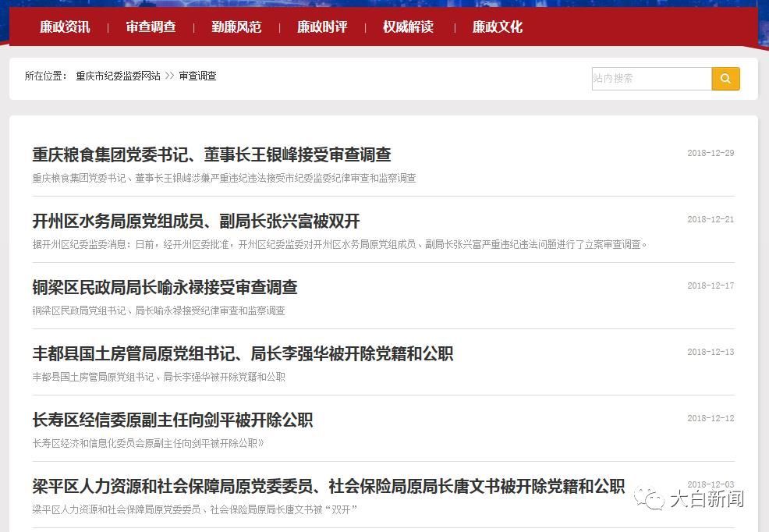The height and width of the screenshot is (532, 769).
Task: Open the 权威解读 section
Action: pyautogui.click(x=408, y=26)
